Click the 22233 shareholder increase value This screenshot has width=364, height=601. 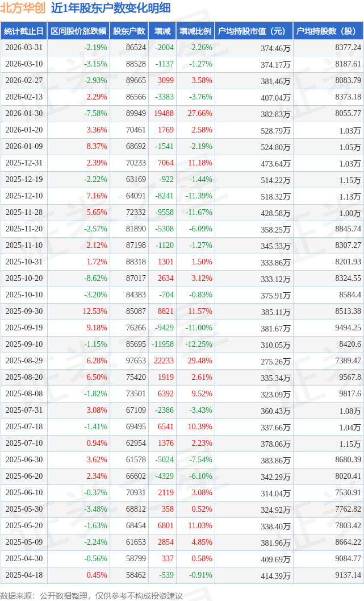click(164, 361)
